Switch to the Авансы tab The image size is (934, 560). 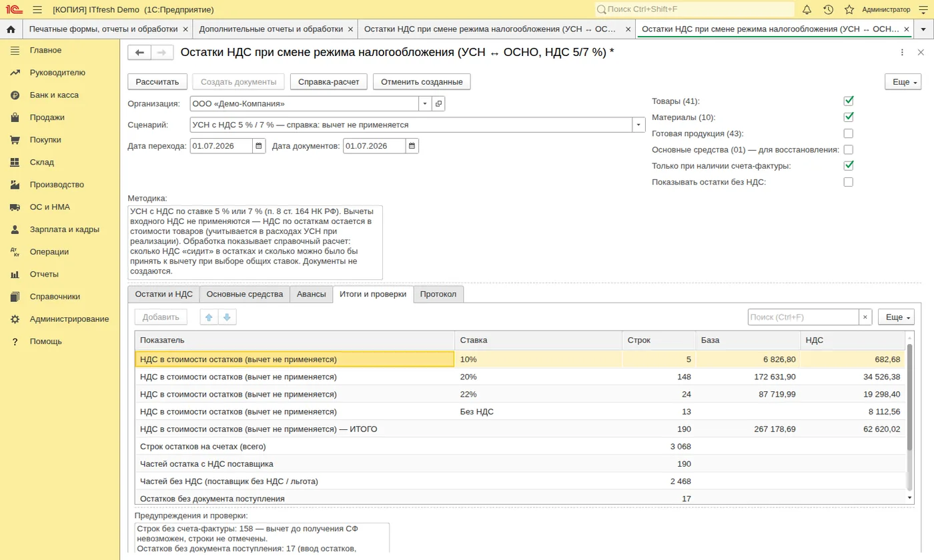312,294
